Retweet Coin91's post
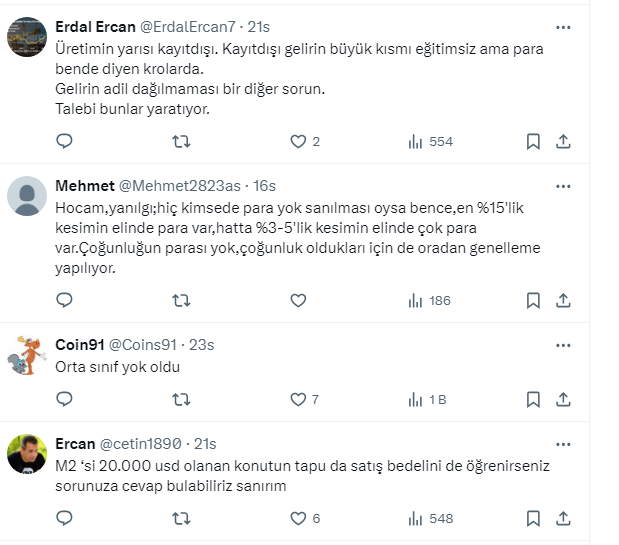 181,399
